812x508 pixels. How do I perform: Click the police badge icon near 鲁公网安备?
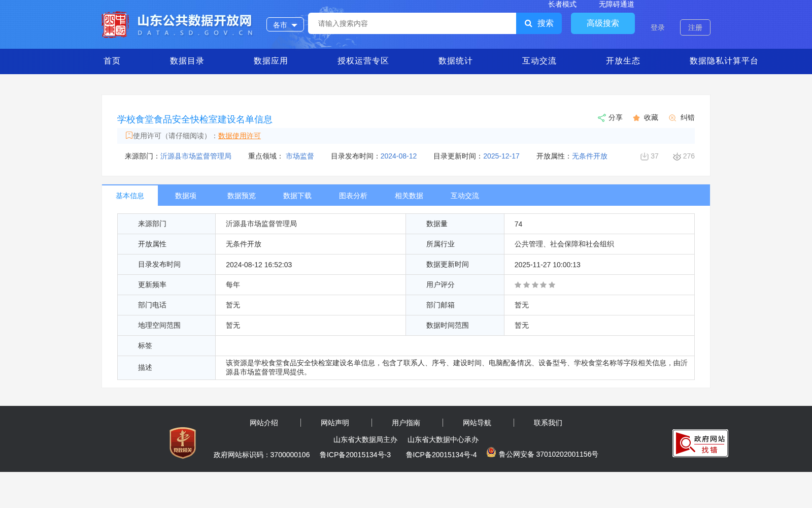tap(491, 452)
